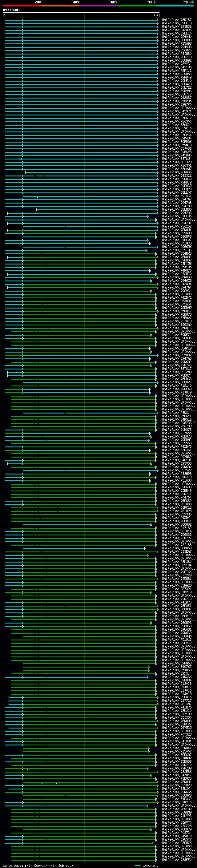Image resolution: width=197 pixels, height=868 pixels.
Task: Select the UniRef100_B8AK24 label
Action: tap(176, 125)
